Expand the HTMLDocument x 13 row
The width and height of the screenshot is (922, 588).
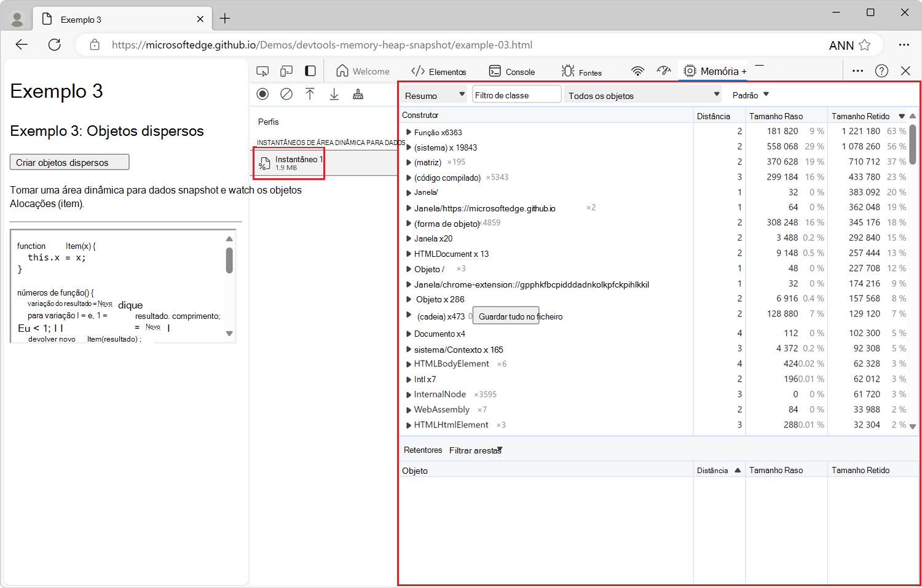pos(409,254)
